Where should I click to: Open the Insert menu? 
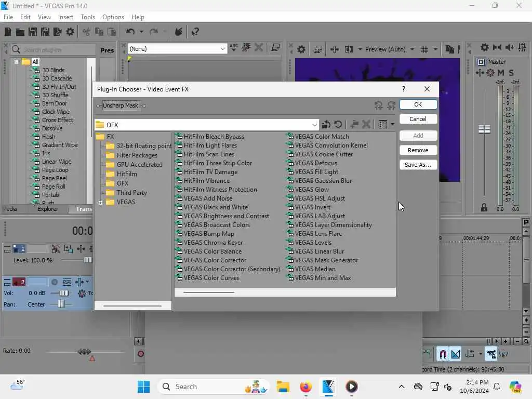(x=65, y=17)
